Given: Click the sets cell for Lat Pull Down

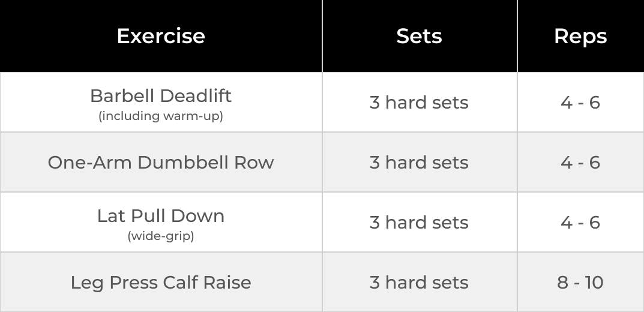Looking at the screenshot, I should tap(419, 223).
